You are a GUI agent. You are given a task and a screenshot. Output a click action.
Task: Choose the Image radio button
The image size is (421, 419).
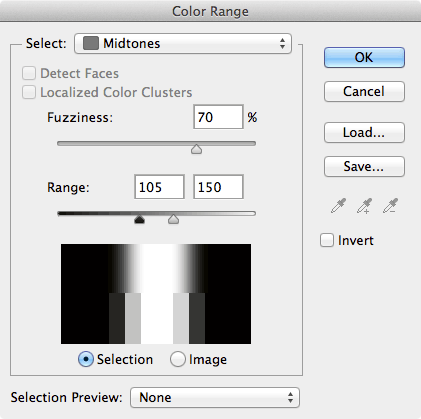pyautogui.click(x=178, y=359)
